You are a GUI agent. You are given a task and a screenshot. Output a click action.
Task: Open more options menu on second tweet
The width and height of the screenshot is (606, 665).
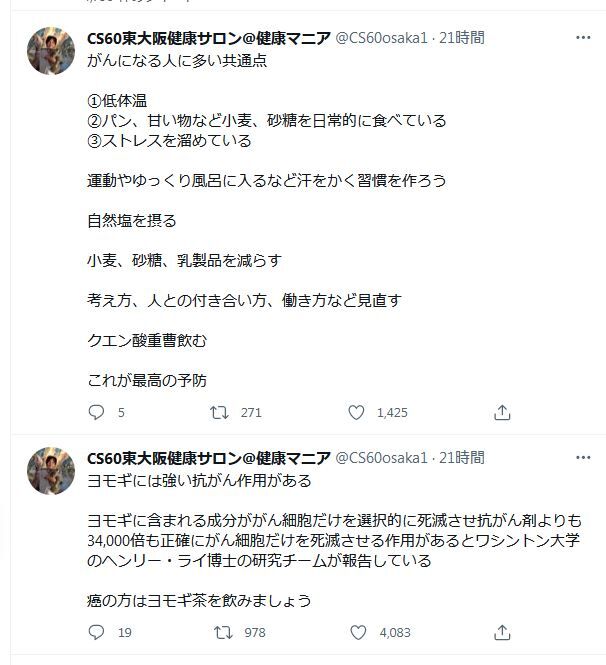pos(583,458)
